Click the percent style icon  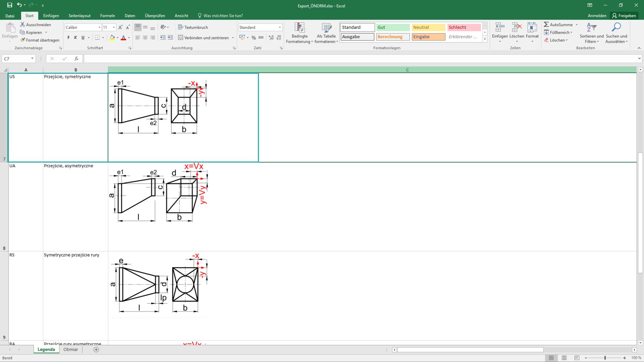click(x=254, y=38)
